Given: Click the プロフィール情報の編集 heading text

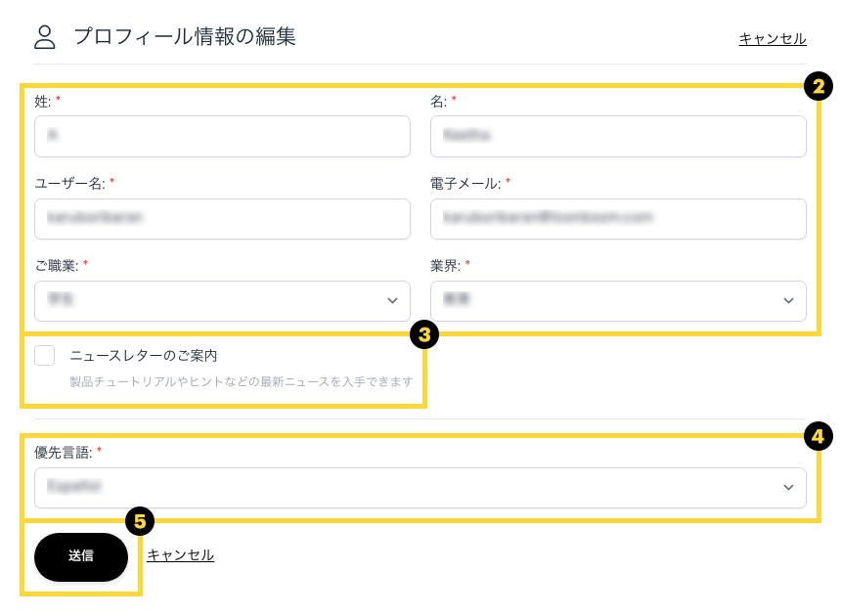Looking at the screenshot, I should pos(185,37).
